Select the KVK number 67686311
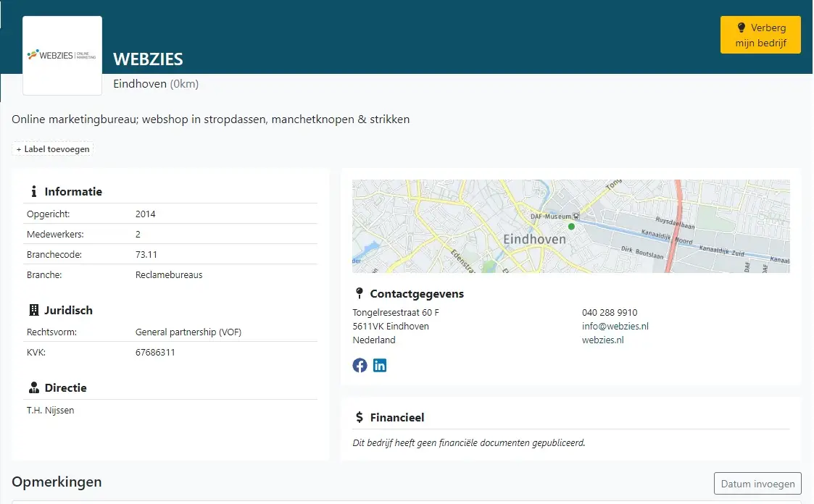The width and height of the screenshot is (814, 504). (x=155, y=353)
